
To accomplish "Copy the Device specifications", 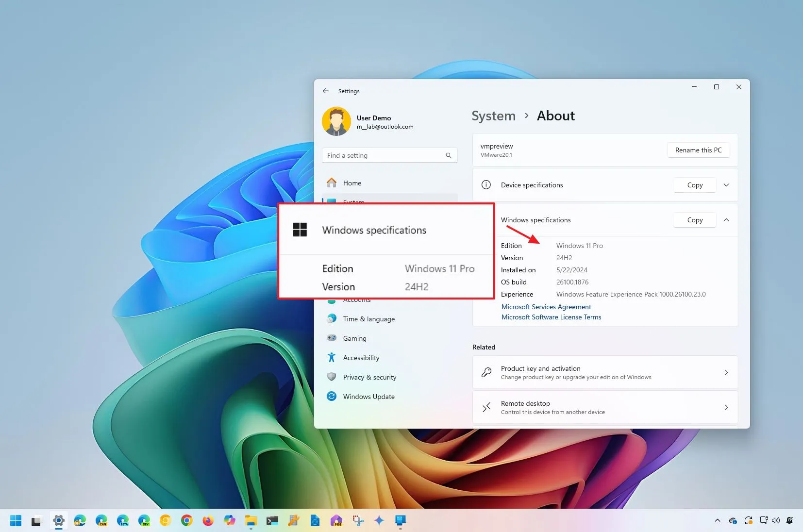I will tap(695, 185).
